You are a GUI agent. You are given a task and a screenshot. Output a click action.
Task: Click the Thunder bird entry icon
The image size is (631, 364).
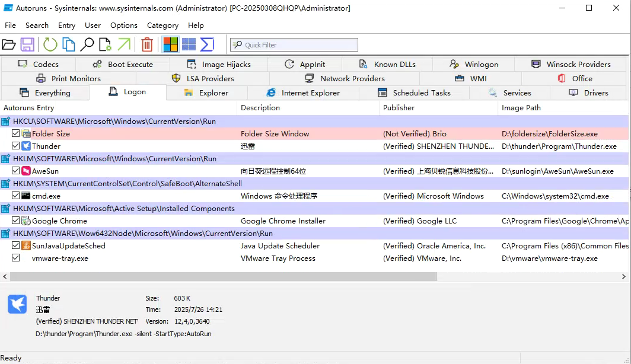click(x=26, y=146)
